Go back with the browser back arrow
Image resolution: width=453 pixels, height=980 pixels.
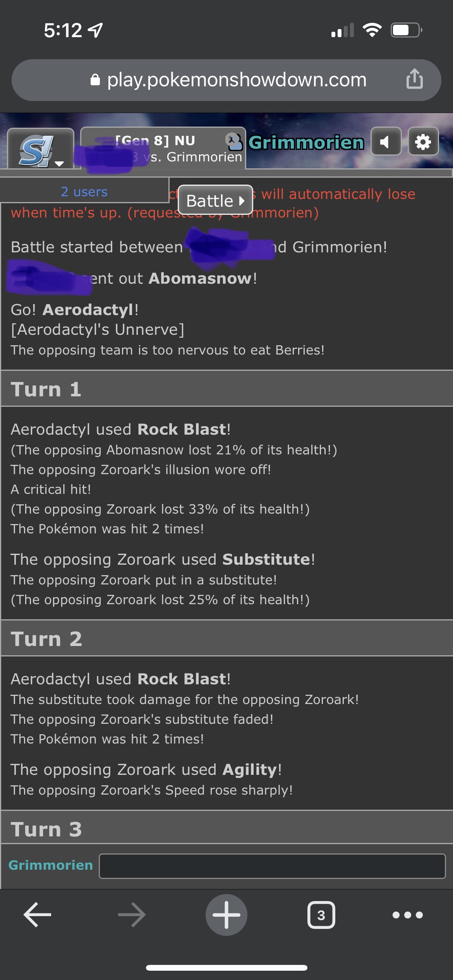[x=38, y=915]
